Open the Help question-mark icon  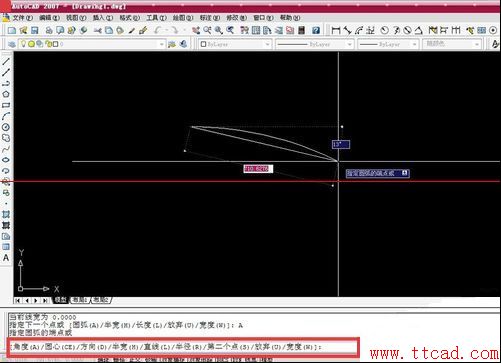(316, 31)
